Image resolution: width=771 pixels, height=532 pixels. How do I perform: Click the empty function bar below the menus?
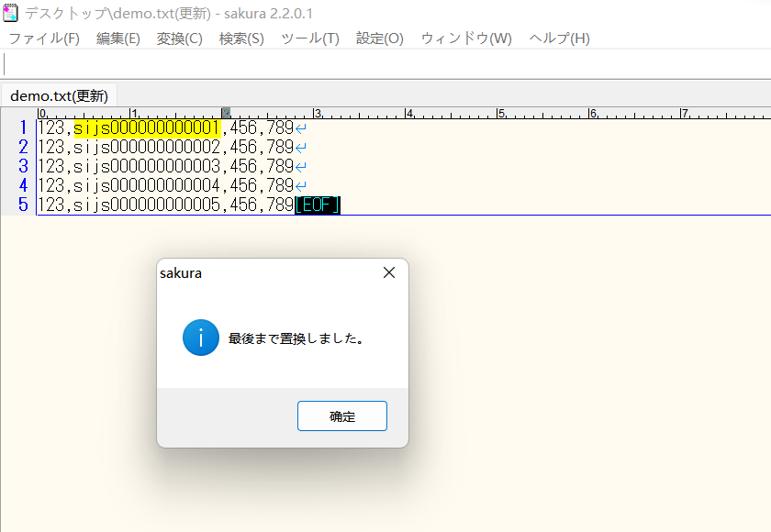pyautogui.click(x=367, y=66)
